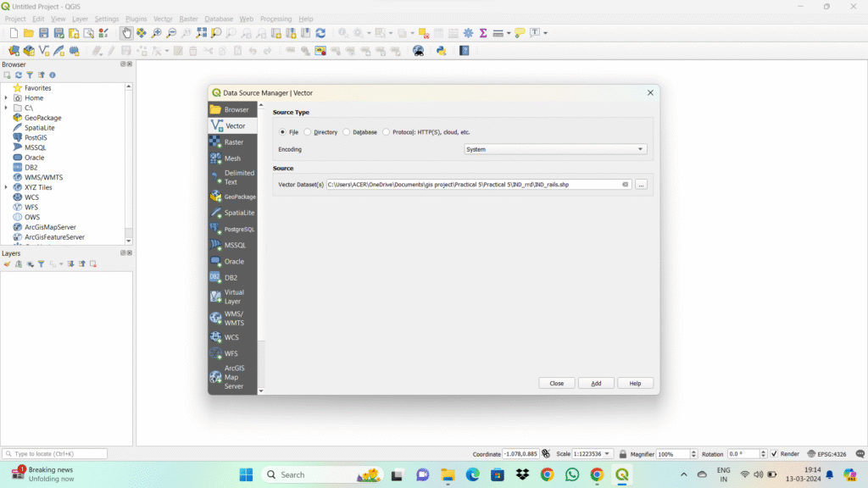Open a project with the folder icon
This screenshot has width=868, height=488.
28,33
